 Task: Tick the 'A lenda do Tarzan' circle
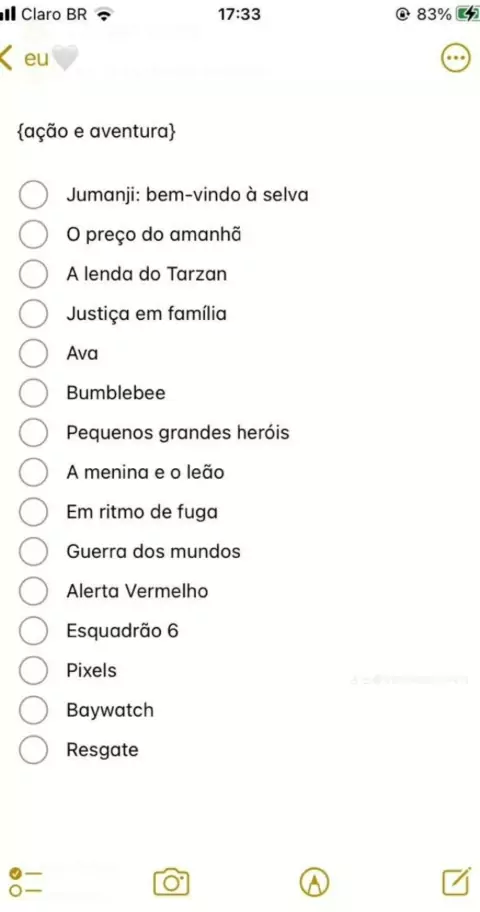(33, 273)
